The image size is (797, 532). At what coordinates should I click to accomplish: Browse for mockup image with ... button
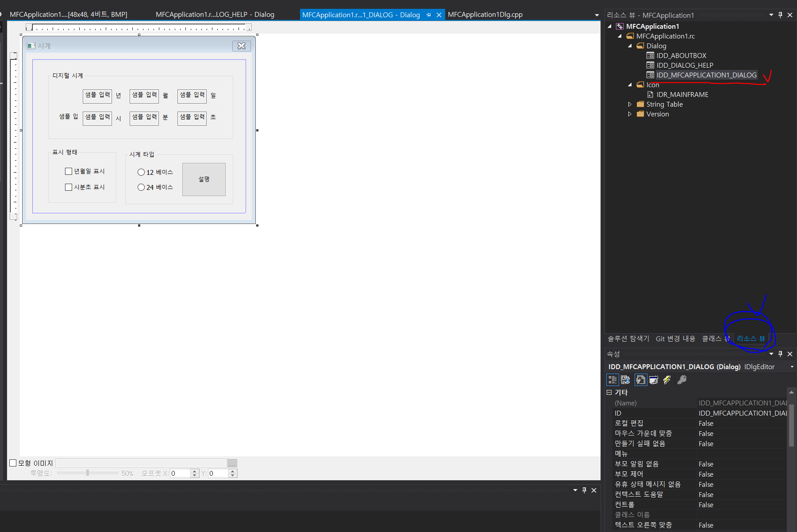coord(232,463)
